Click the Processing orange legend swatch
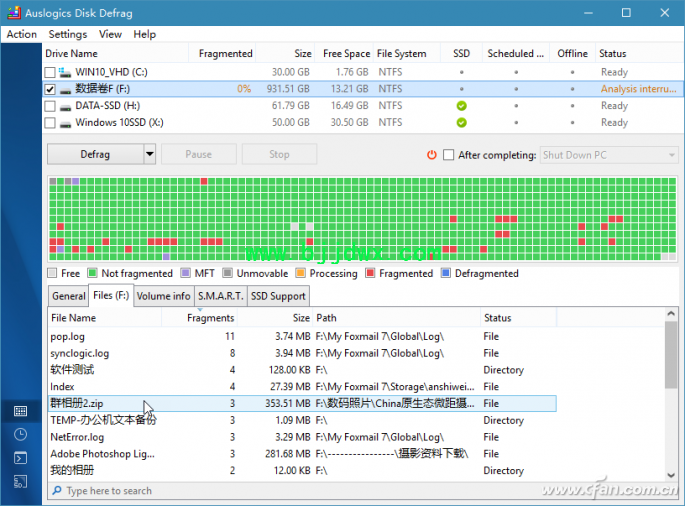The width and height of the screenshot is (685, 506). tap(300, 274)
